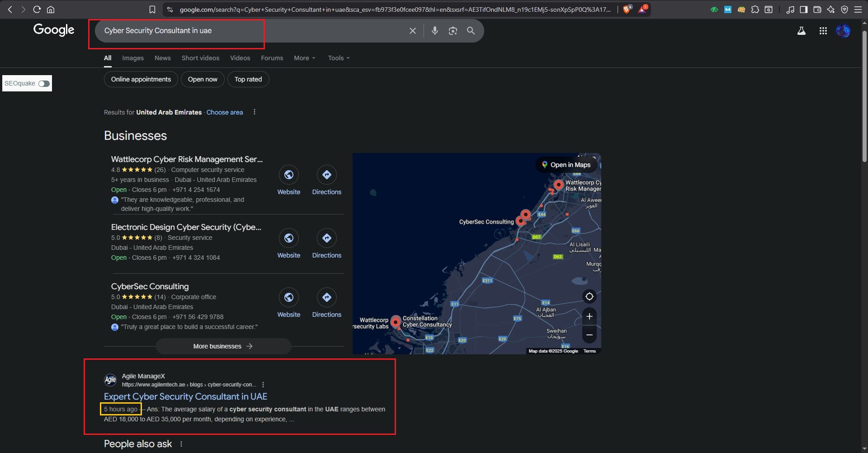868x453 pixels.
Task: Open options menu beside Agile ManageX result
Action: point(263,385)
